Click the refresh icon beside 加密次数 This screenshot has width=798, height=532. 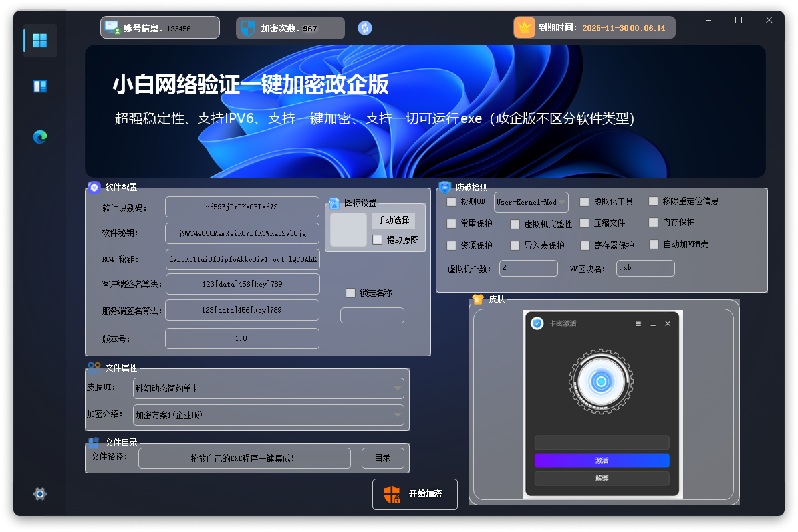[x=364, y=28]
